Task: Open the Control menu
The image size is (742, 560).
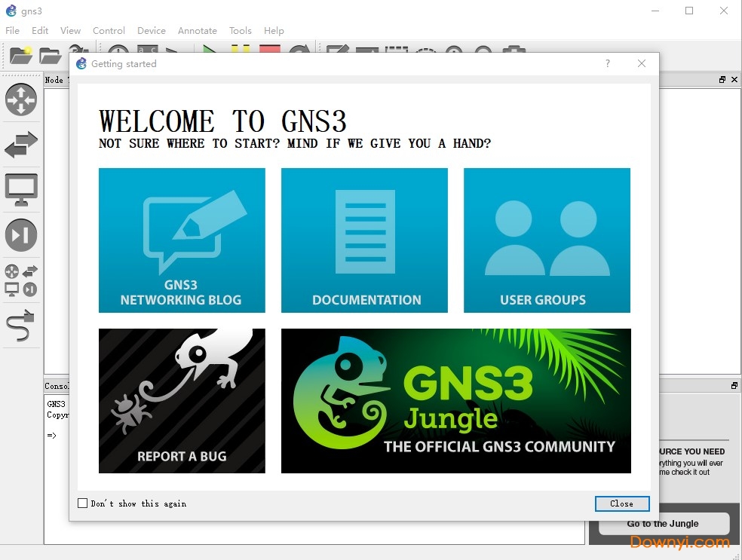Action: 109,31
